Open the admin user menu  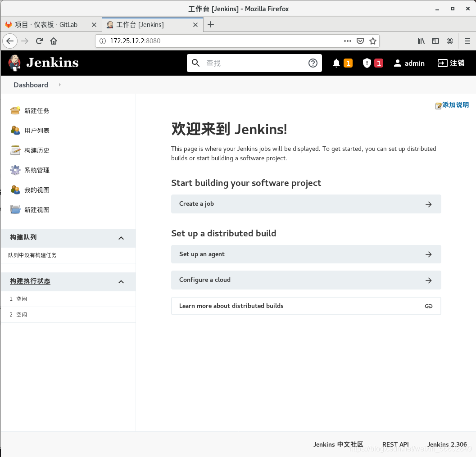[409, 63]
